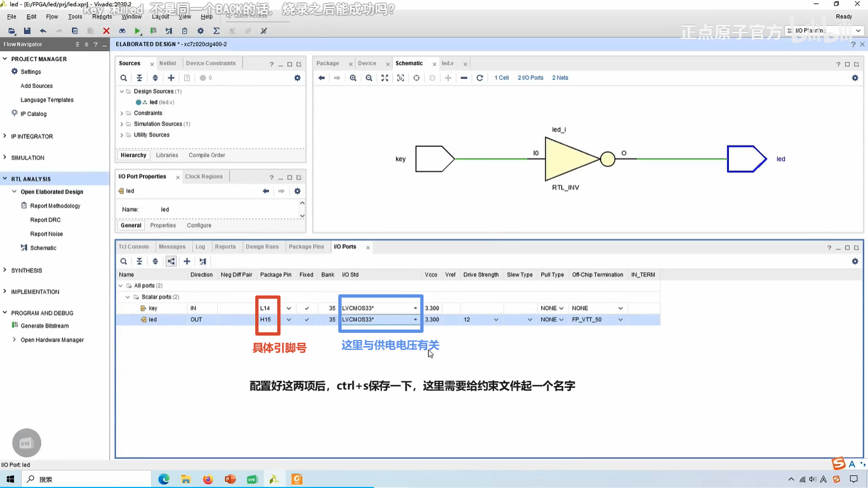Screen dimensions: 868x488
Task: Click the 2 I/O Ports link
Action: coord(530,78)
